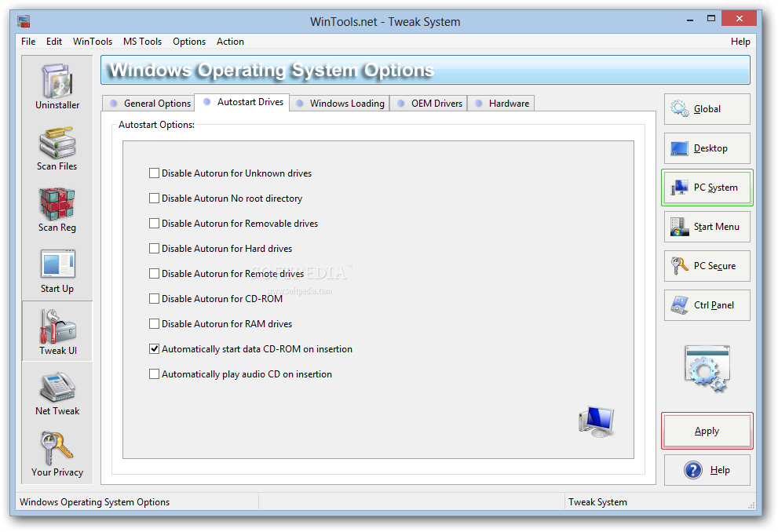Open the Start Up manager

click(57, 271)
